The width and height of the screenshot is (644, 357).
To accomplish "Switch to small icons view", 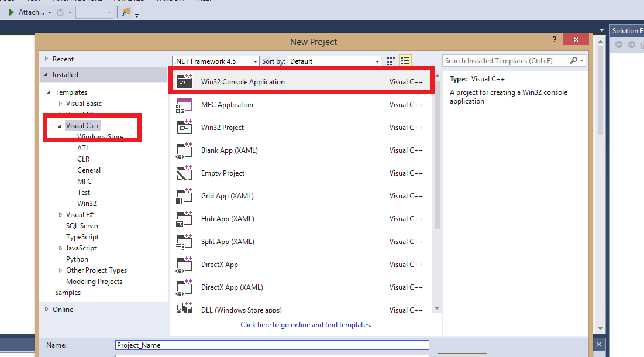I will [x=391, y=61].
